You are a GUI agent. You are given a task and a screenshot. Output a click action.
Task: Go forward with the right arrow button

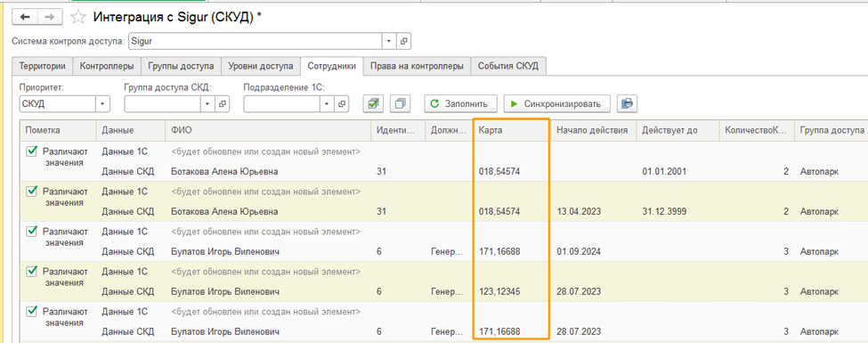[49, 17]
